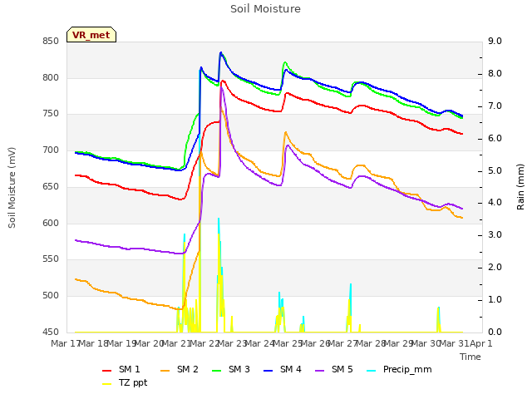The image size is (532, 399).
Task: Click the Mar 27 date tick
Action: pyautogui.click(x=343, y=344)
